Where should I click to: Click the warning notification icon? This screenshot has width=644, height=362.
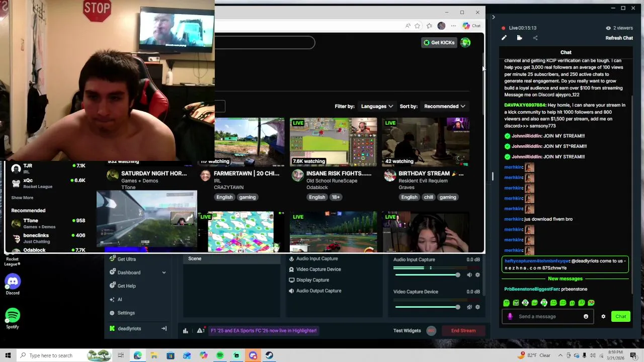pos(200,331)
